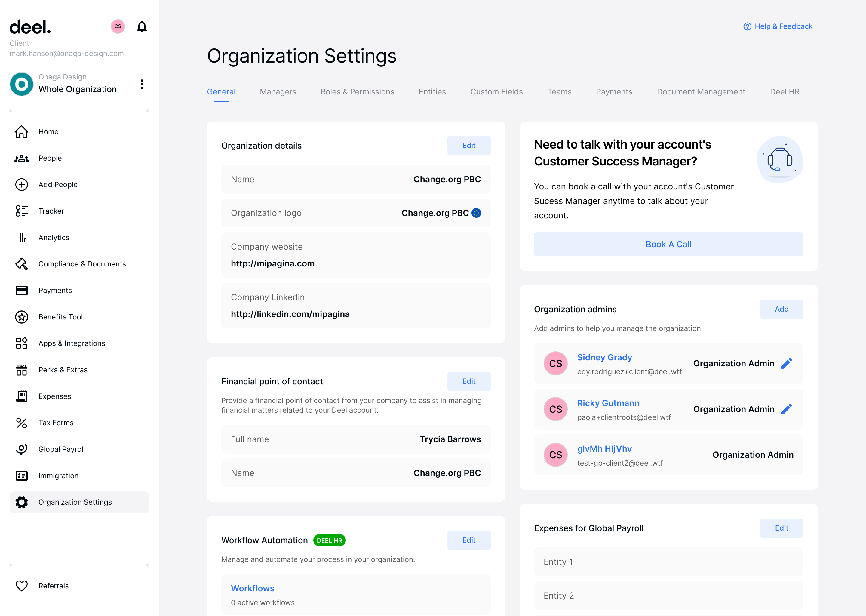The image size is (866, 616).
Task: Open Global Payroll icon
Action: (x=22, y=449)
